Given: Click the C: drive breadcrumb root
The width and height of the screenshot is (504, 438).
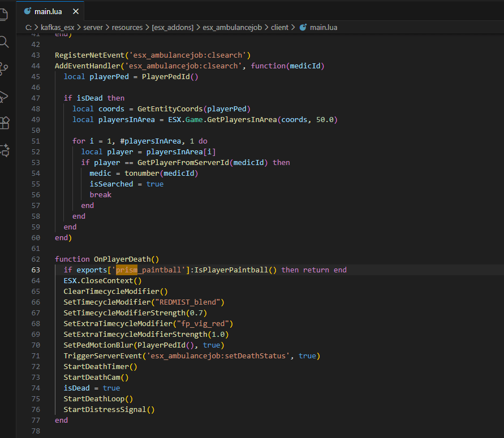Looking at the screenshot, I should [x=29, y=27].
